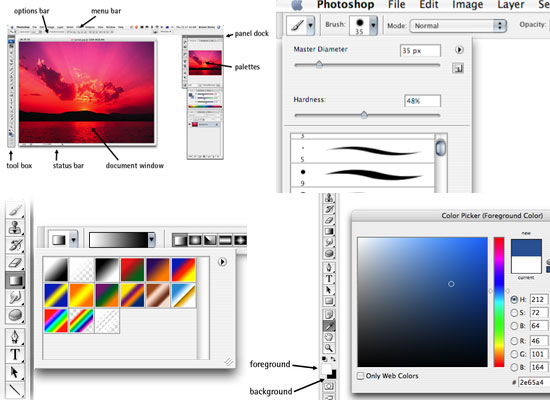The height and width of the screenshot is (400, 550).
Task: Select Pen tool beside the Color Picker
Action: (329, 267)
